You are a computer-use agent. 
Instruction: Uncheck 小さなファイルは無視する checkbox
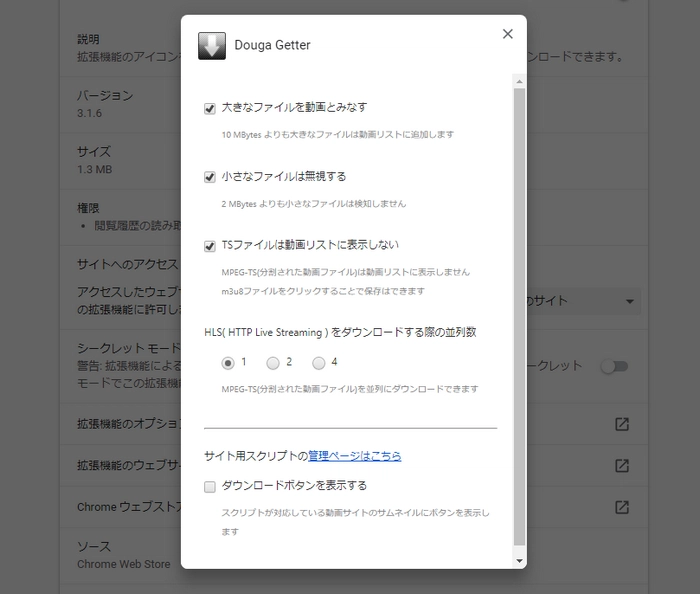(210, 177)
